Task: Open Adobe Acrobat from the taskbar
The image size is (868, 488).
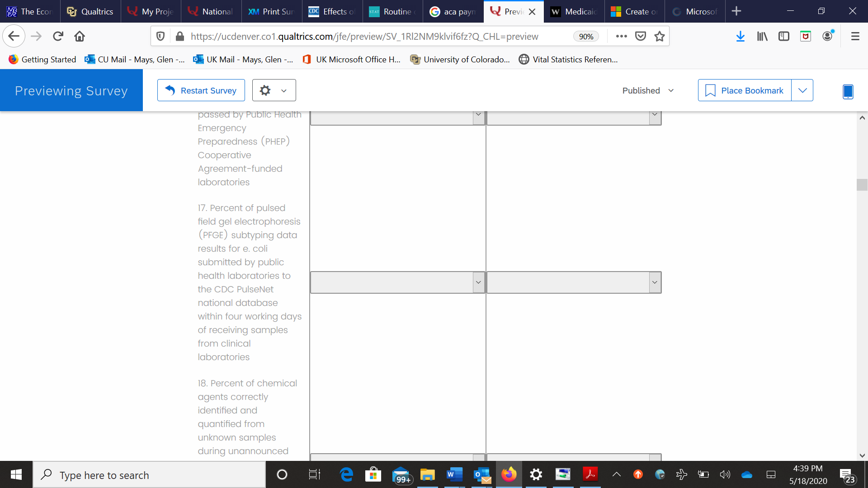Action: [590, 474]
